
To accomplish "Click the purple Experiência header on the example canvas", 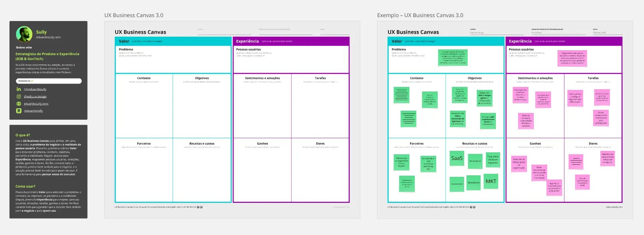I will [x=564, y=41].
